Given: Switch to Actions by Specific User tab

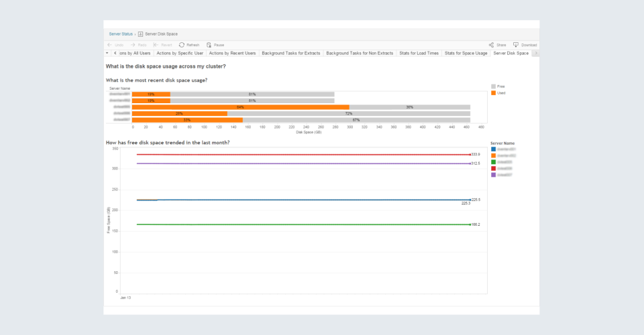Looking at the screenshot, I should pos(180,52).
